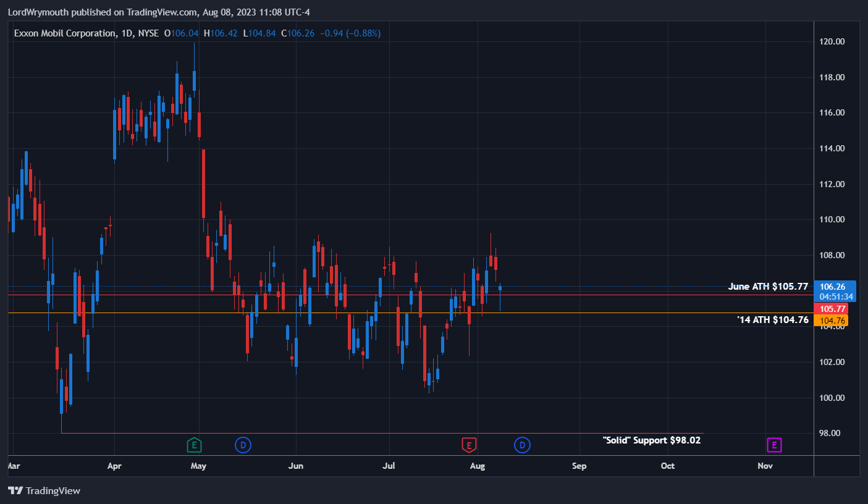Click the green earnings E marker near May
This screenshot has height=504, width=868.
pos(194,444)
